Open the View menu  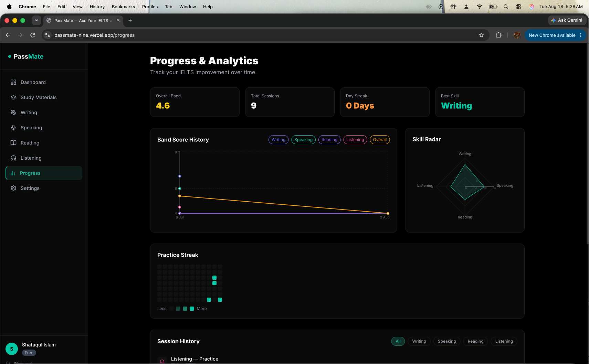click(x=77, y=7)
